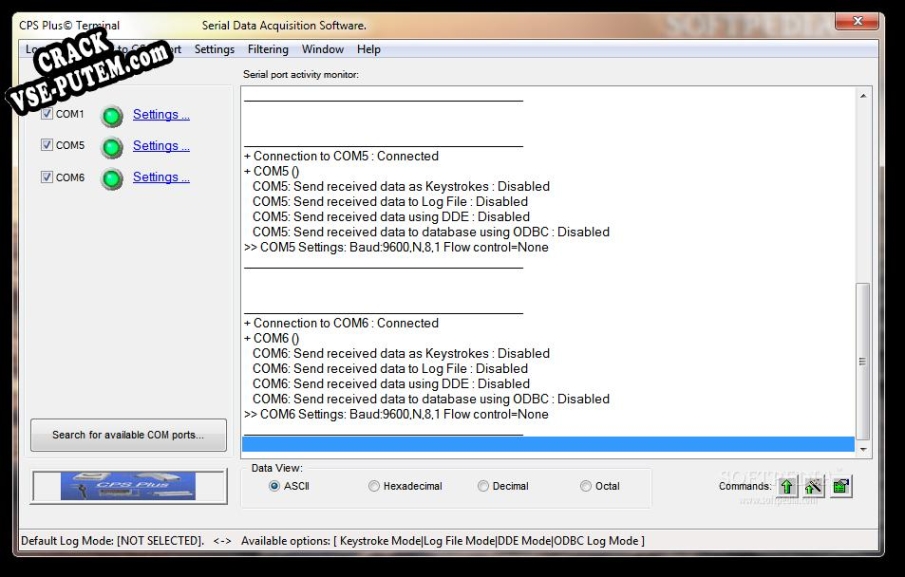Close the CPS Plus Terminal window
The image size is (905, 577).
pyautogui.click(x=857, y=22)
